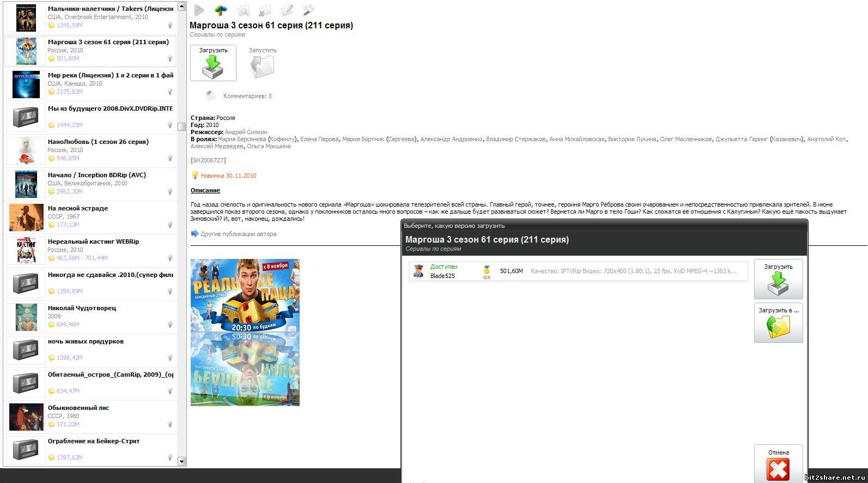Click the main Загрузить button with green arrow
The image size is (868, 483).
[213, 63]
